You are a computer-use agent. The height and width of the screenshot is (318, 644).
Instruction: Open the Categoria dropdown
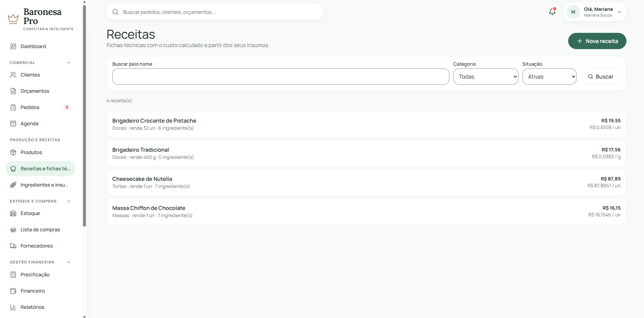pyautogui.click(x=486, y=77)
